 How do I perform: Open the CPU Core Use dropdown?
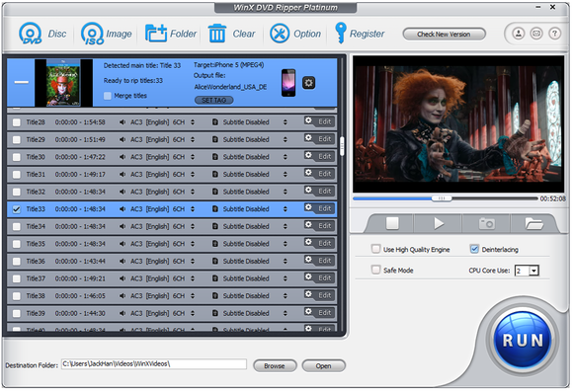pyautogui.click(x=533, y=271)
